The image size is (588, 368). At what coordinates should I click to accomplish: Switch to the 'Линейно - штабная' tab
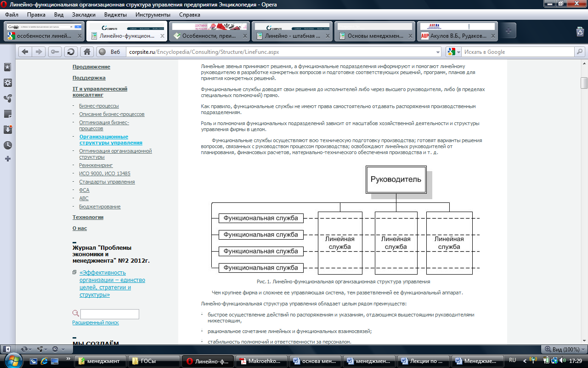292,31
